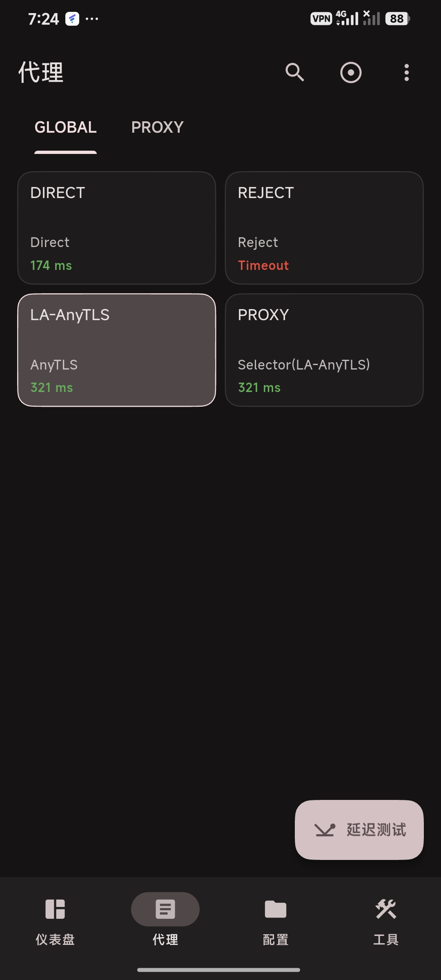Switch to the PROXY tab
The height and width of the screenshot is (980, 441).
point(157,127)
